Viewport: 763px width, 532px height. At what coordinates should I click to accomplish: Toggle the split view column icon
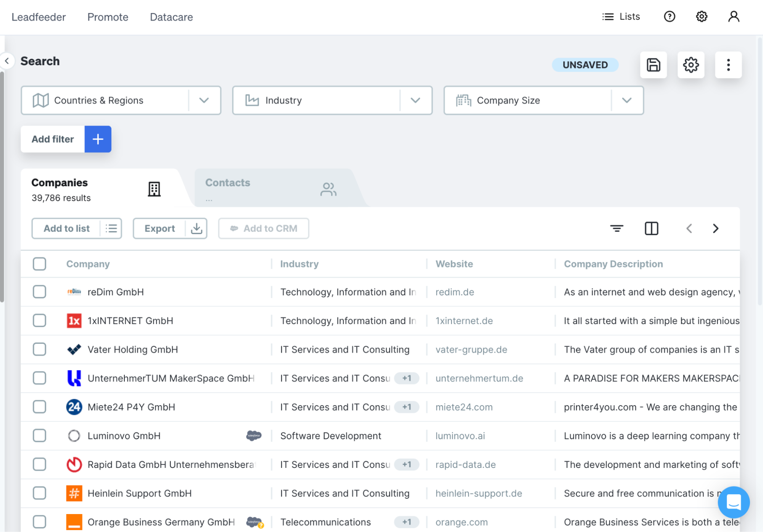click(651, 228)
